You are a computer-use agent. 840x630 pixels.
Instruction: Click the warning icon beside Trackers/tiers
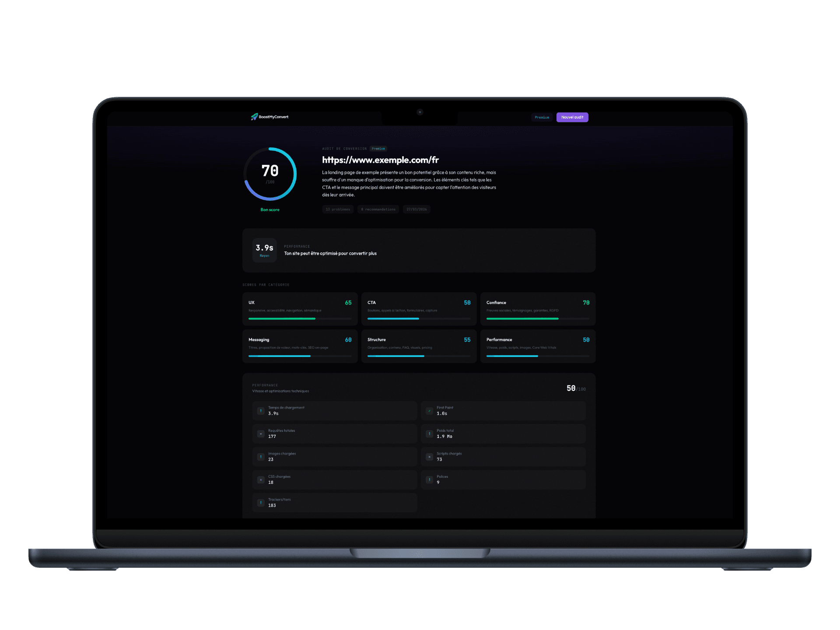coord(261,502)
